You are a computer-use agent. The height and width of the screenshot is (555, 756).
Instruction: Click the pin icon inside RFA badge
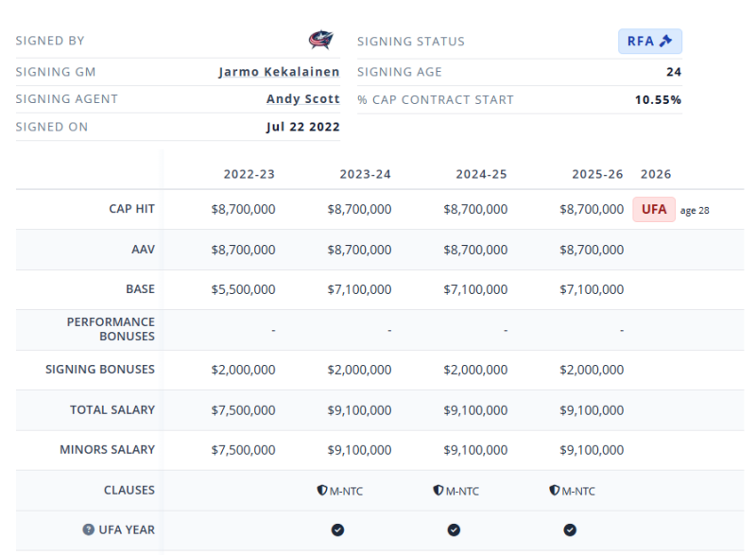coord(665,41)
